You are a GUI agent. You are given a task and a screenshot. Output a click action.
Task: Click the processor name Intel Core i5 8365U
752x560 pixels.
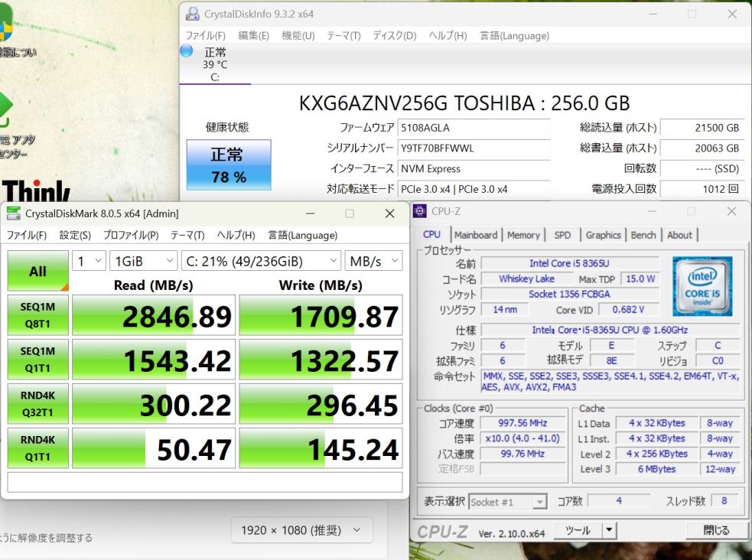570,263
